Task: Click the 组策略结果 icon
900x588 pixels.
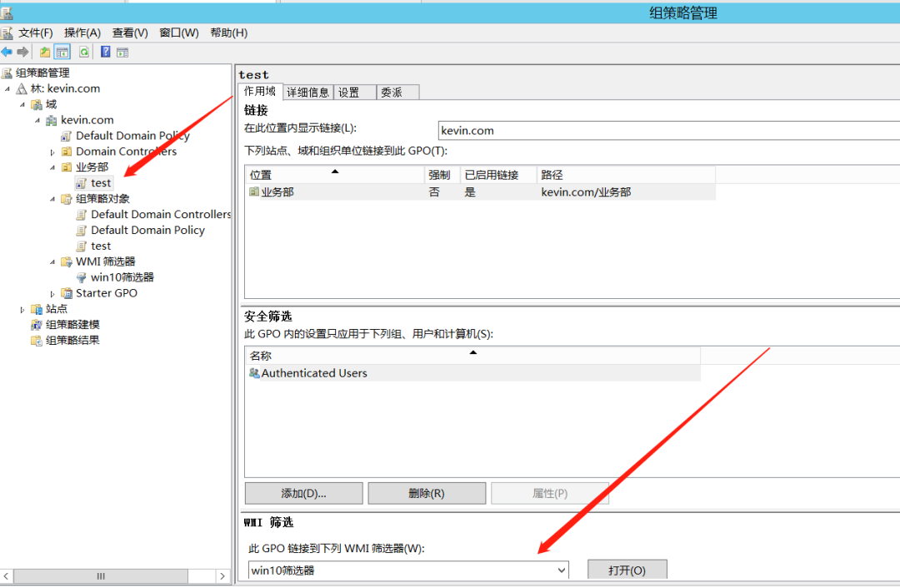Action: 37,340
